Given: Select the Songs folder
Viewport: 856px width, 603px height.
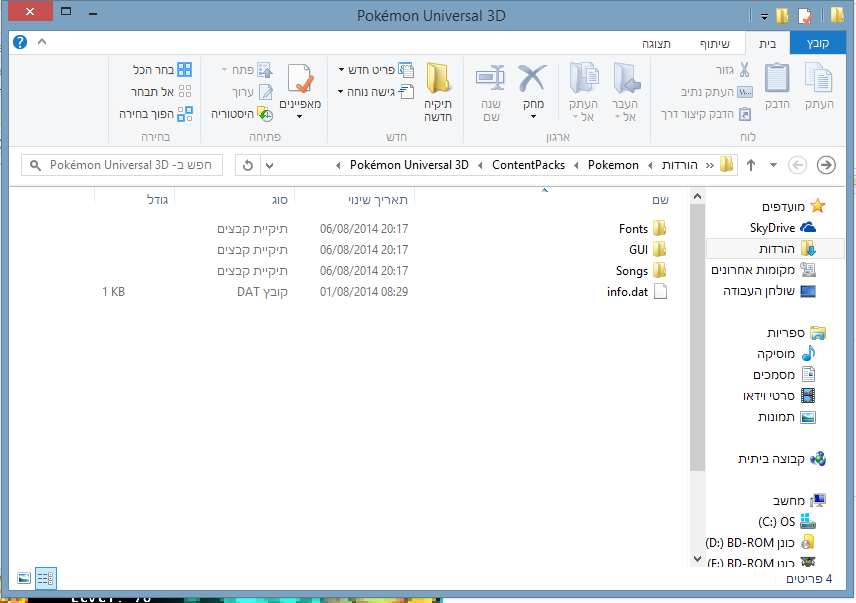Looking at the screenshot, I should click(641, 271).
